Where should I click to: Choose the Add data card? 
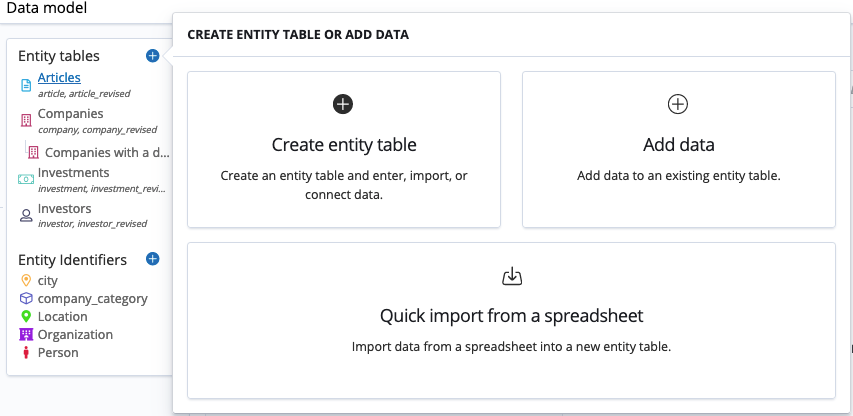point(679,150)
